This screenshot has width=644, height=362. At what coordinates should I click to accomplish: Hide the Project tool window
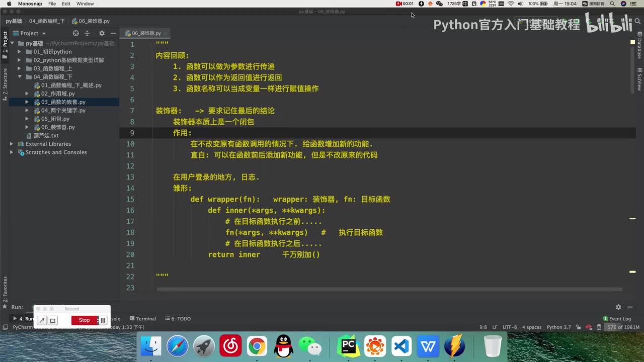(113, 33)
